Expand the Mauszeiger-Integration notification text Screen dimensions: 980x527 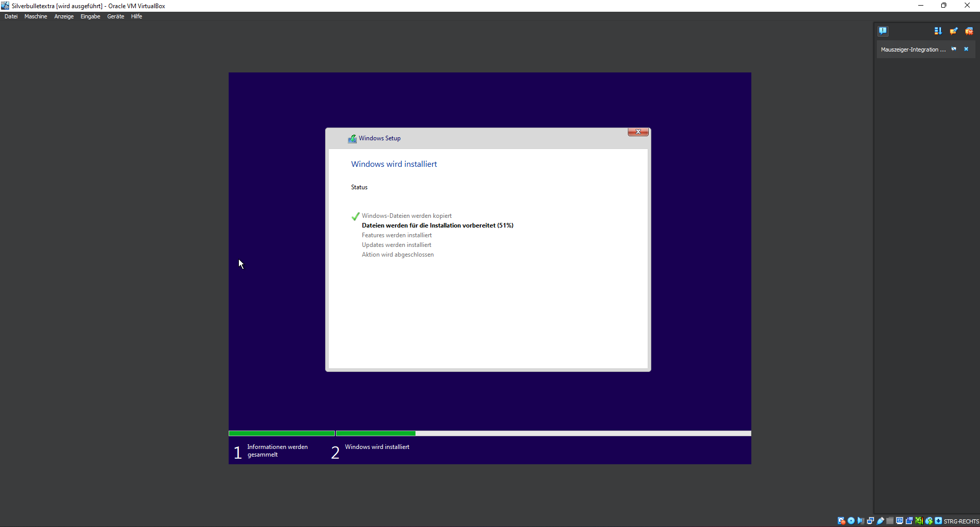[x=913, y=49]
